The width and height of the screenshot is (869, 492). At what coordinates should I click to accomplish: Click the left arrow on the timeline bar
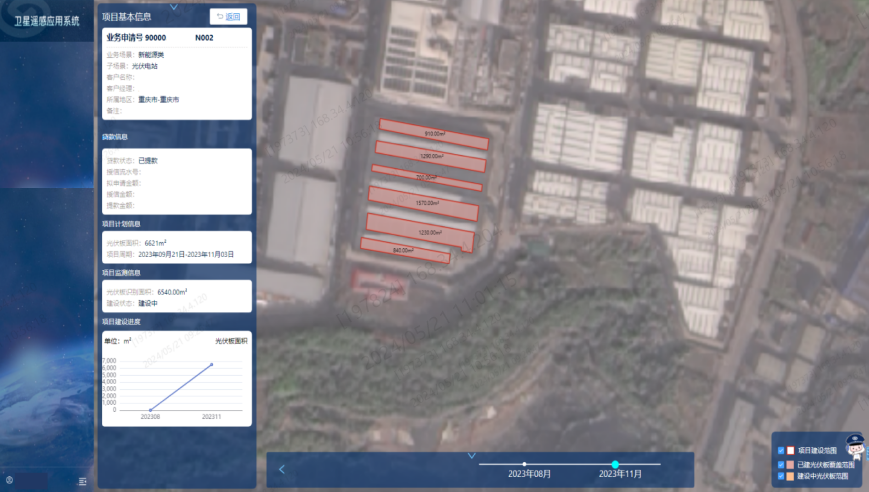282,469
